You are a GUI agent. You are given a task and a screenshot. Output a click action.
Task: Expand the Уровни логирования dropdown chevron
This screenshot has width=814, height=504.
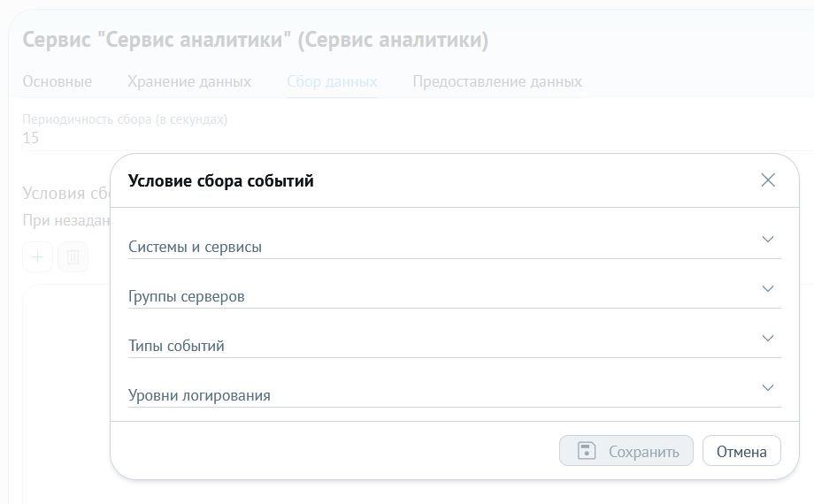coord(768,388)
